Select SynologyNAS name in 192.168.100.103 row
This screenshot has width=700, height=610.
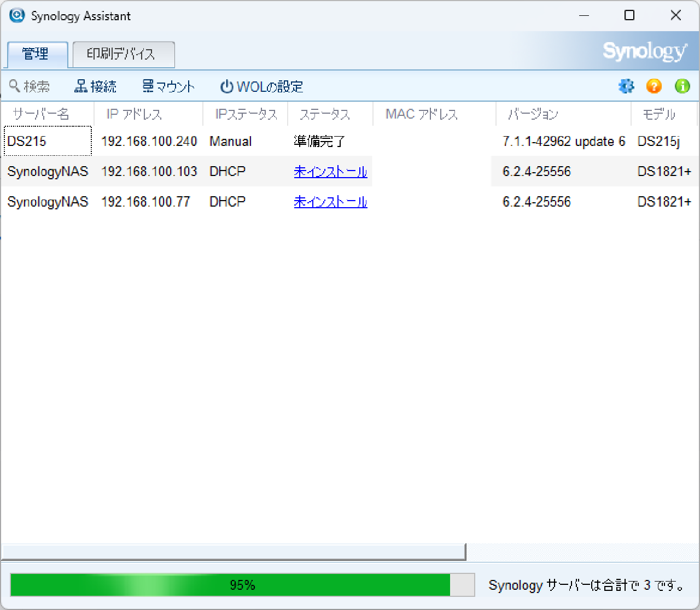[48, 172]
